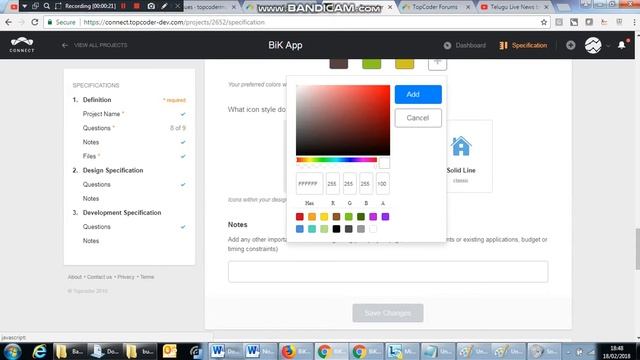Cancel the color picker

point(418,118)
